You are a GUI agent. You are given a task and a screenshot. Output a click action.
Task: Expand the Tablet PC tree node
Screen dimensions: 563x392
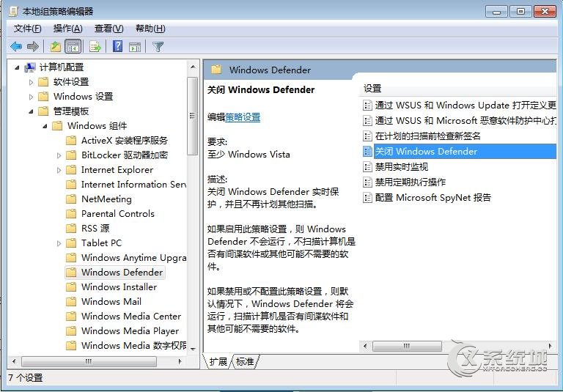point(59,243)
